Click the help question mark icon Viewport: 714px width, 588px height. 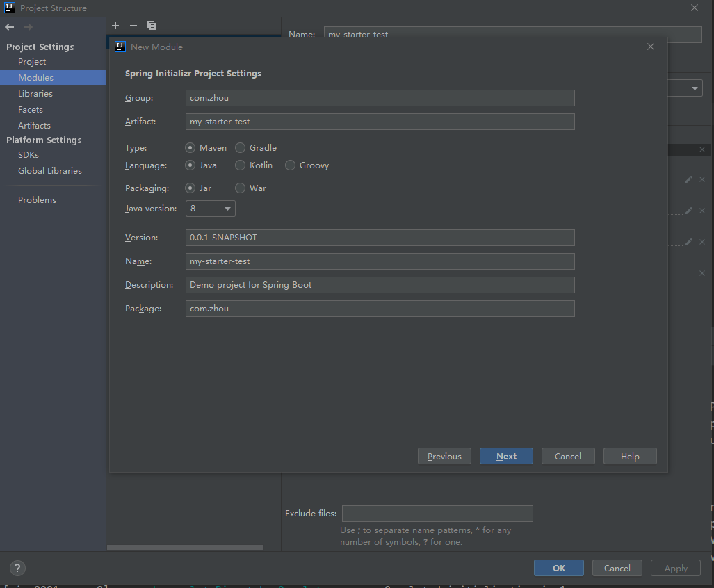(17, 568)
